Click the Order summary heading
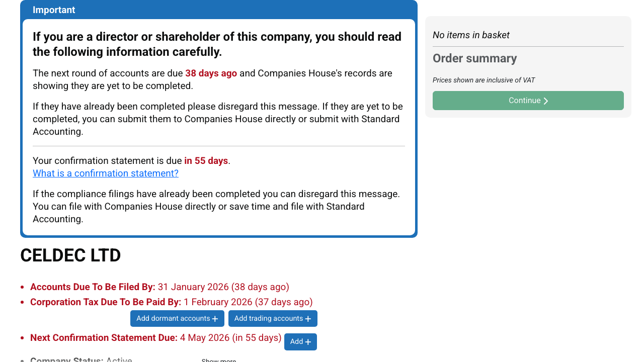Viewport: 644px width, 362px height. click(x=474, y=58)
